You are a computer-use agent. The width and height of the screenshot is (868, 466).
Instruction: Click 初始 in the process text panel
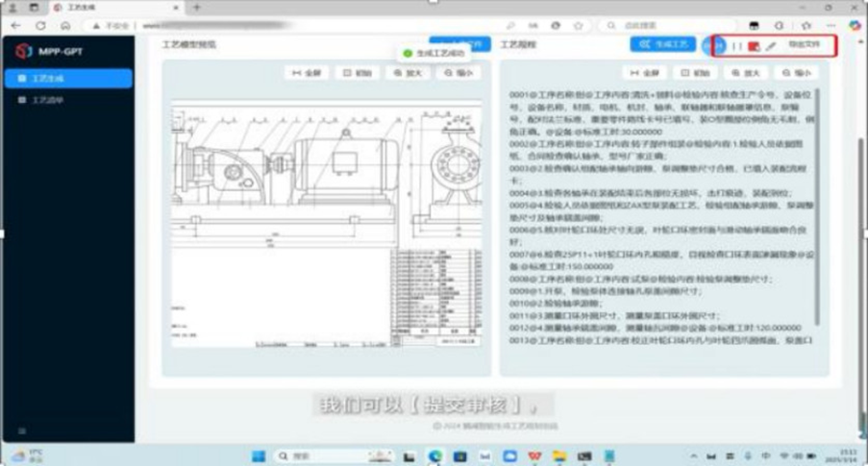click(695, 73)
